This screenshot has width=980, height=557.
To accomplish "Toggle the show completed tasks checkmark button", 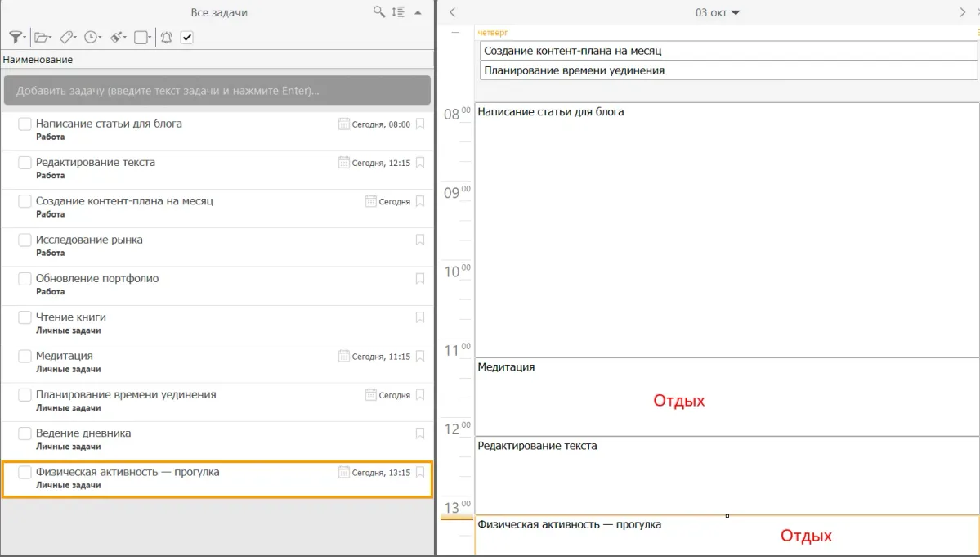I will coord(186,37).
